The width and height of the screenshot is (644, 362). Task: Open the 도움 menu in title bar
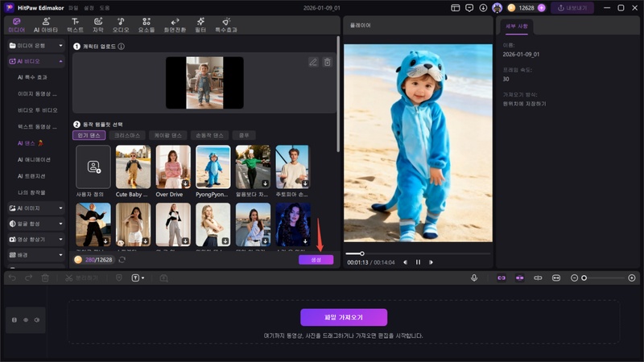tap(105, 8)
